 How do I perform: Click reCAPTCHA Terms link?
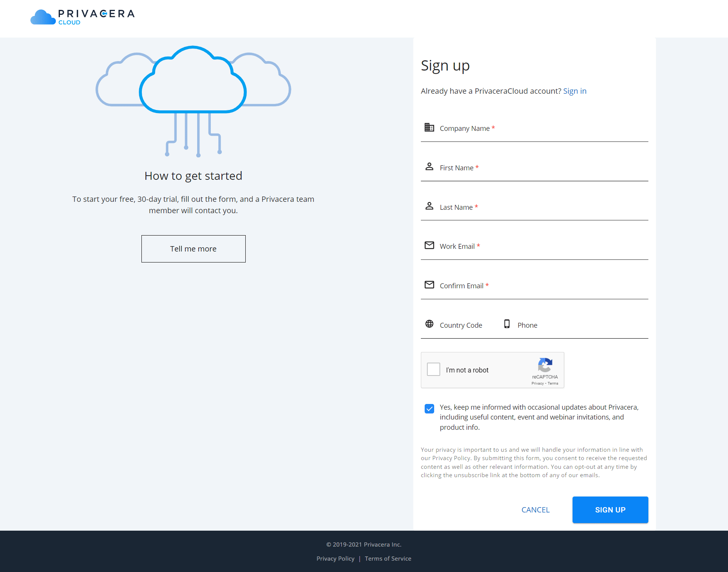(x=553, y=383)
